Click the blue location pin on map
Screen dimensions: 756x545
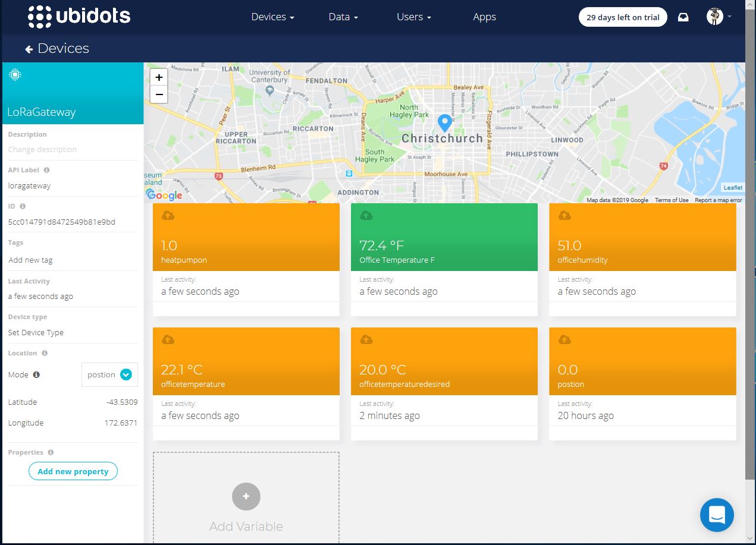444,123
